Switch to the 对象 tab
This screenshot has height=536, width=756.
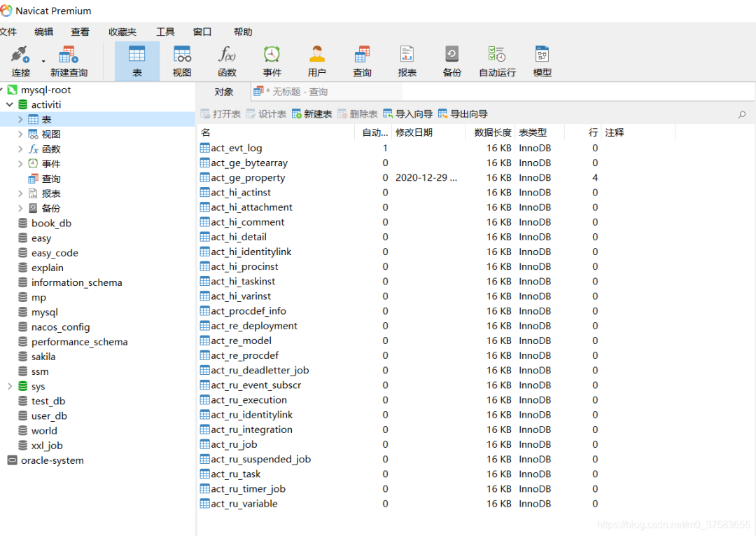click(x=224, y=92)
